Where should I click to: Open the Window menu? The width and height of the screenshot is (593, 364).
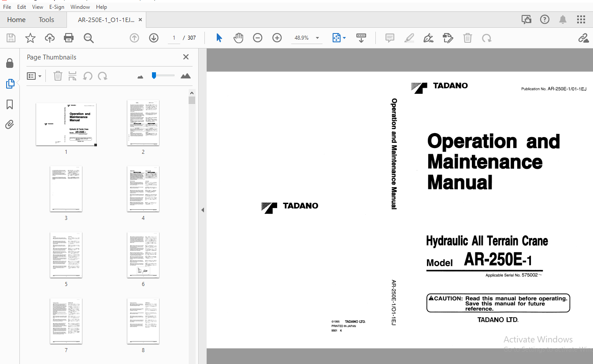(80, 7)
